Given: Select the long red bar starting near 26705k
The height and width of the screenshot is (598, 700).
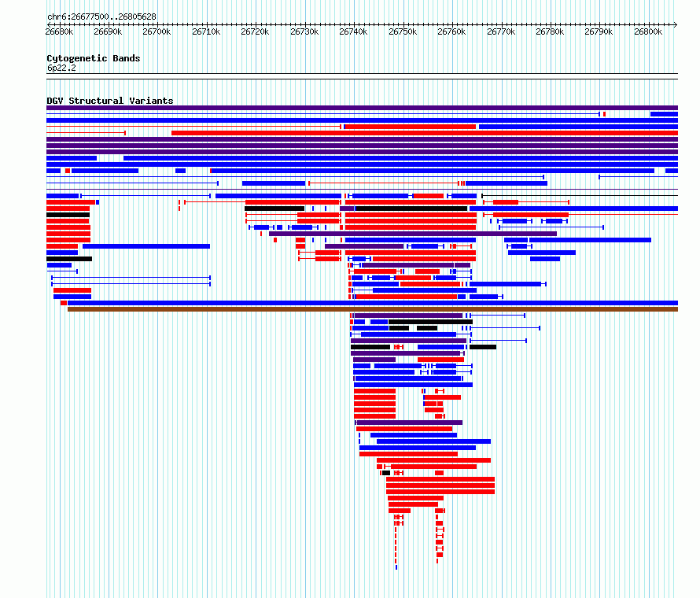Looking at the screenshot, I should (x=425, y=133).
